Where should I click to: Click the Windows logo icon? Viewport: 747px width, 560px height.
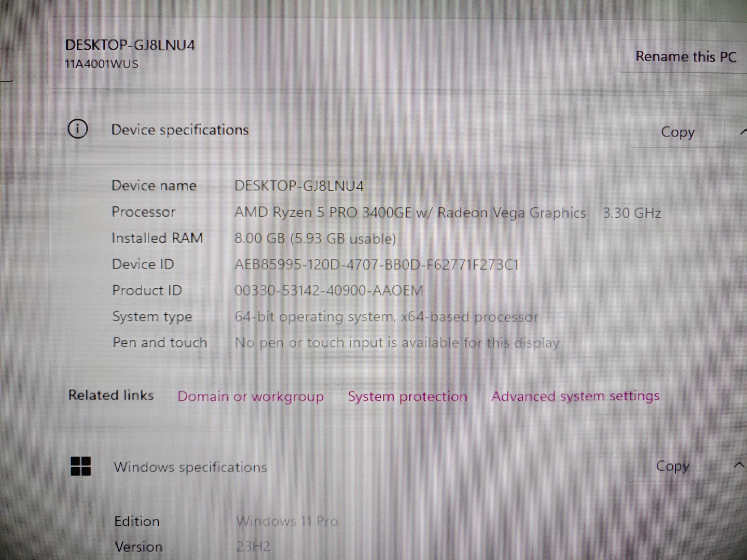click(x=80, y=466)
